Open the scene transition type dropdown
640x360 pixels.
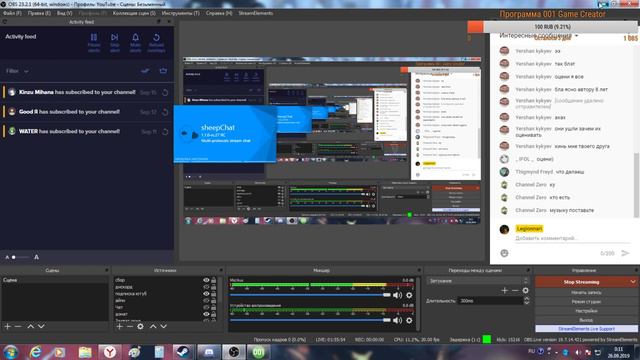pos(478,281)
